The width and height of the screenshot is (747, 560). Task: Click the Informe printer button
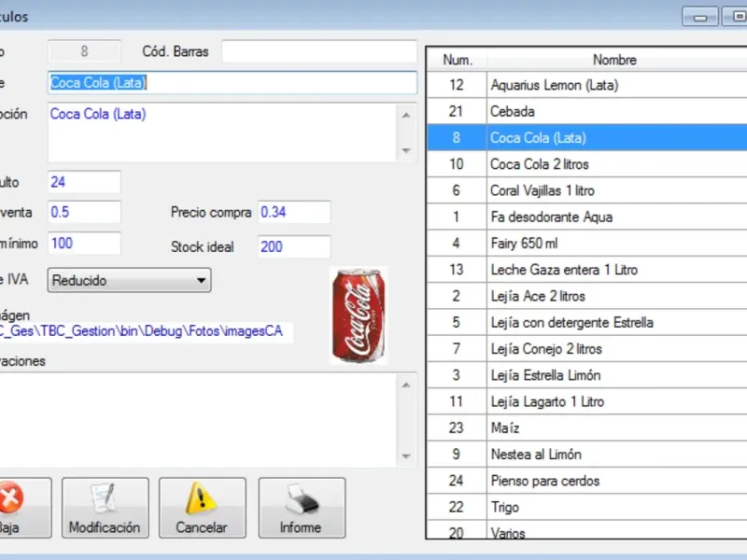(302, 508)
